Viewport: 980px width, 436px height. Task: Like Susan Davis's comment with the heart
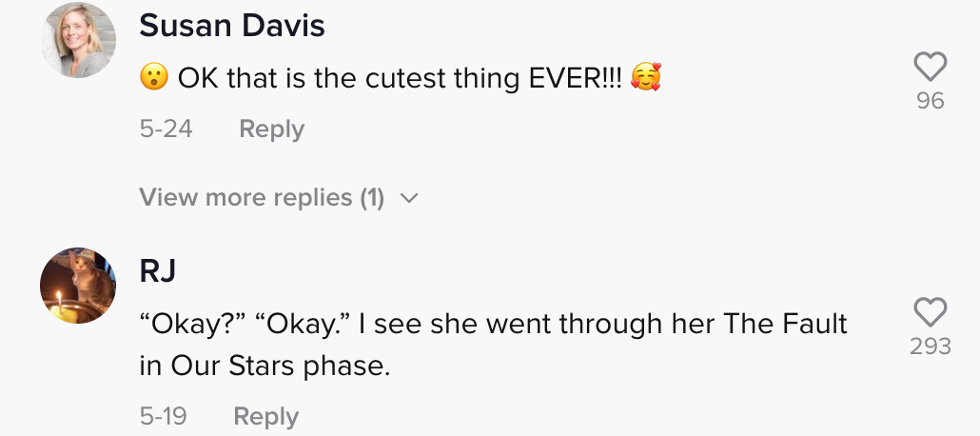930,67
